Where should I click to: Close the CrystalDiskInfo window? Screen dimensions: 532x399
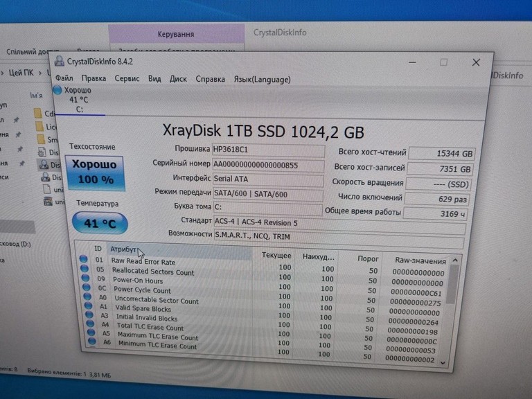pos(476,62)
